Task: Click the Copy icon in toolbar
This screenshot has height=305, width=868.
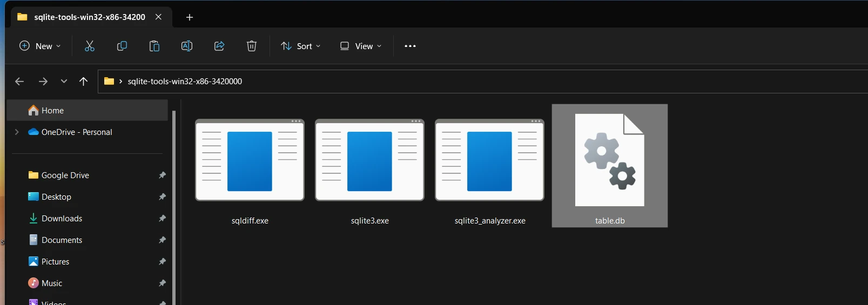Action: pos(122,46)
